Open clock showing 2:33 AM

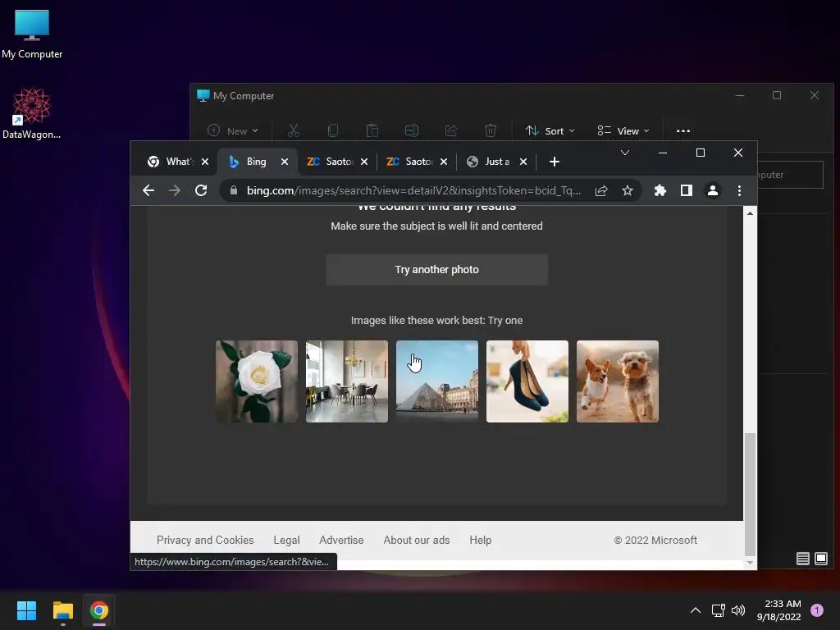click(x=779, y=610)
